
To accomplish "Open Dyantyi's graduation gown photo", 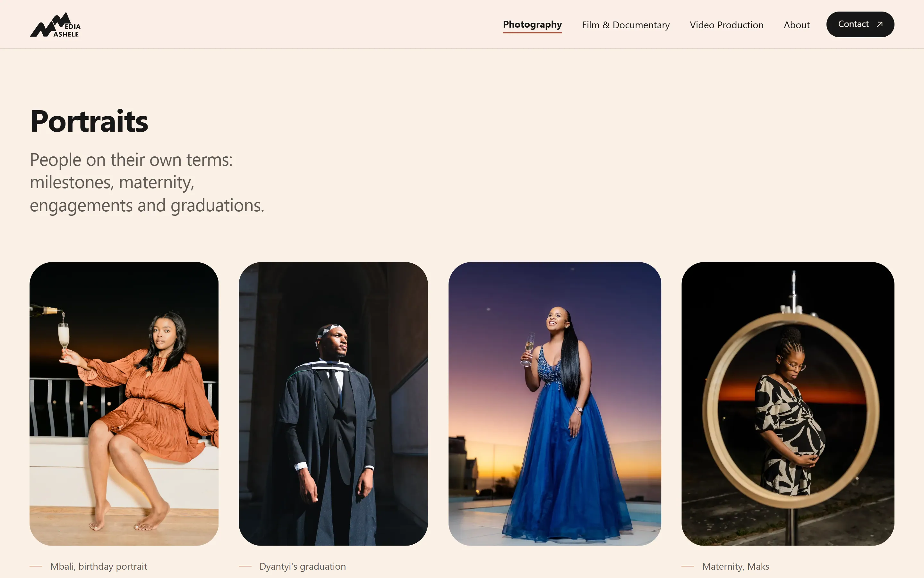I will point(333,404).
